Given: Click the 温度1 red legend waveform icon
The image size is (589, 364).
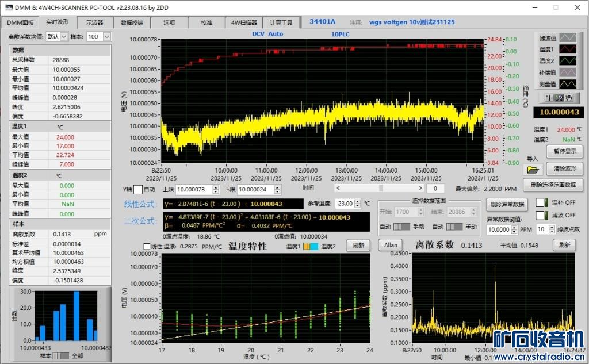Looking at the screenshot, I should pyautogui.click(x=569, y=49).
